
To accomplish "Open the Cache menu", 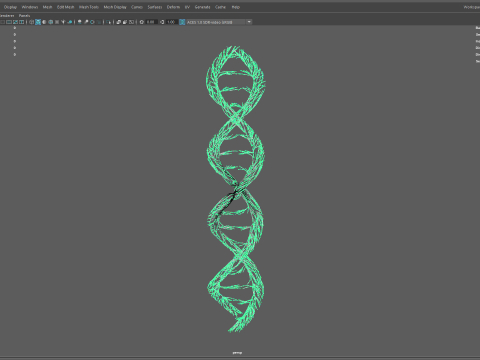I will click(220, 7).
